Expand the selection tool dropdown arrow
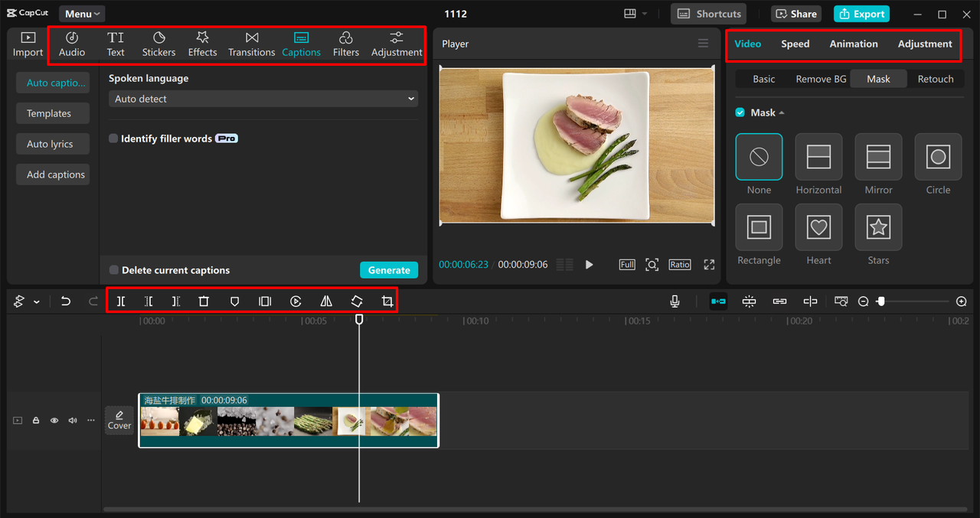This screenshot has width=980, height=518. [x=37, y=302]
